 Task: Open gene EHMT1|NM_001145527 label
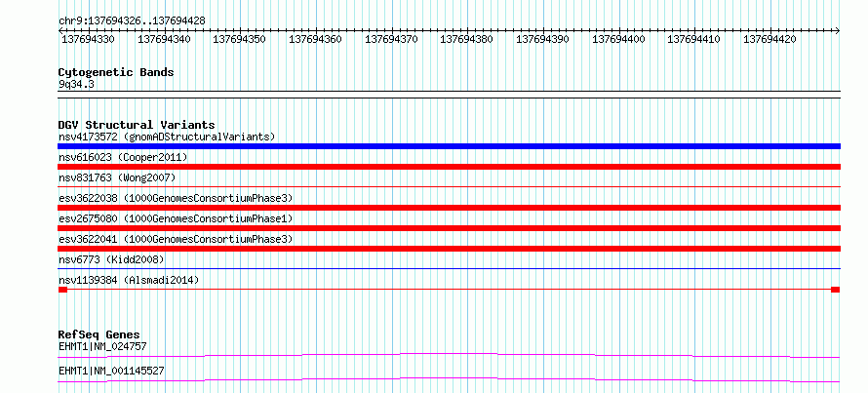tap(111, 371)
